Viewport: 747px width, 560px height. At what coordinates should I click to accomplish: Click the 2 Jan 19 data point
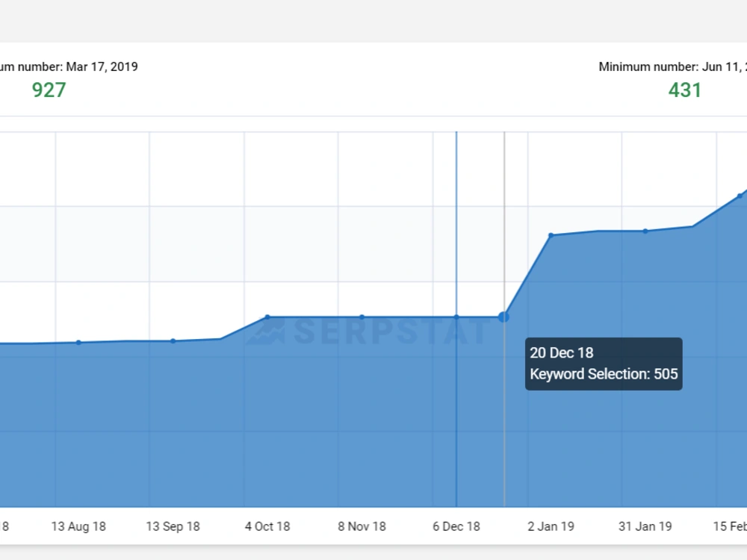pyautogui.click(x=551, y=235)
